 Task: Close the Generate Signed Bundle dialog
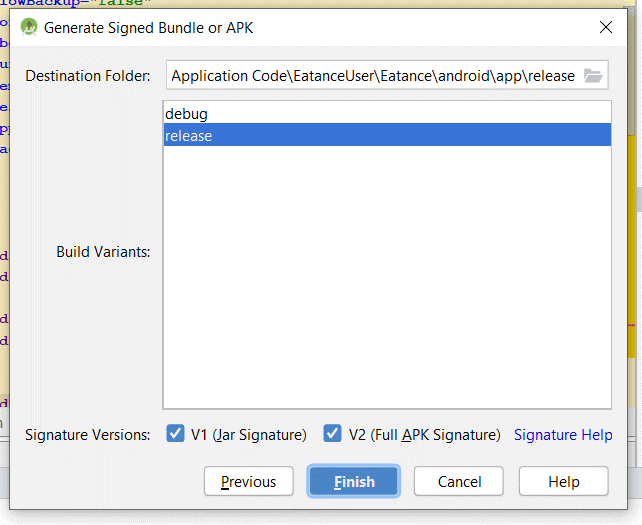tap(606, 27)
